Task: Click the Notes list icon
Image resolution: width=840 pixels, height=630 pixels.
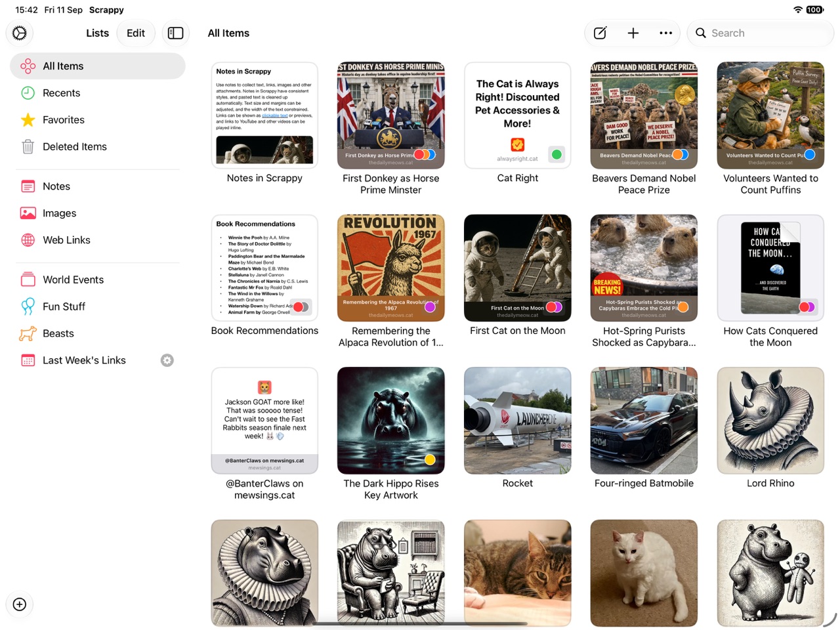Action: 28,186
